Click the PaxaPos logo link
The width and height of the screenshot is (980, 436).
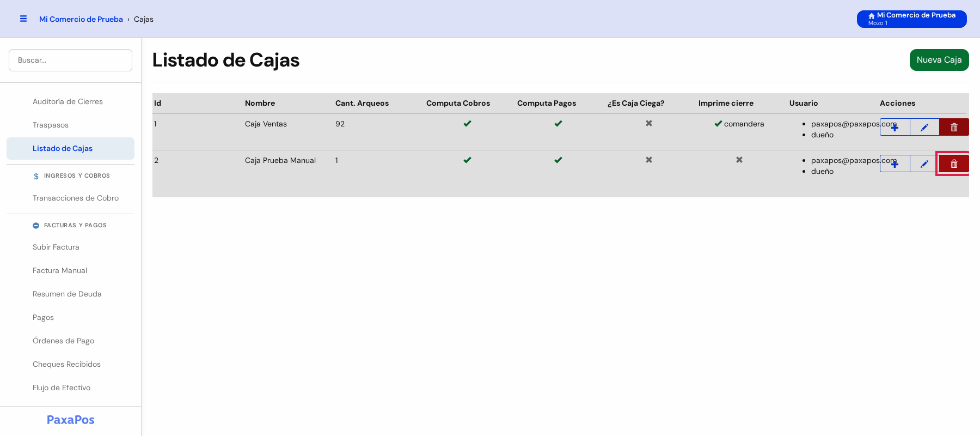pos(71,420)
